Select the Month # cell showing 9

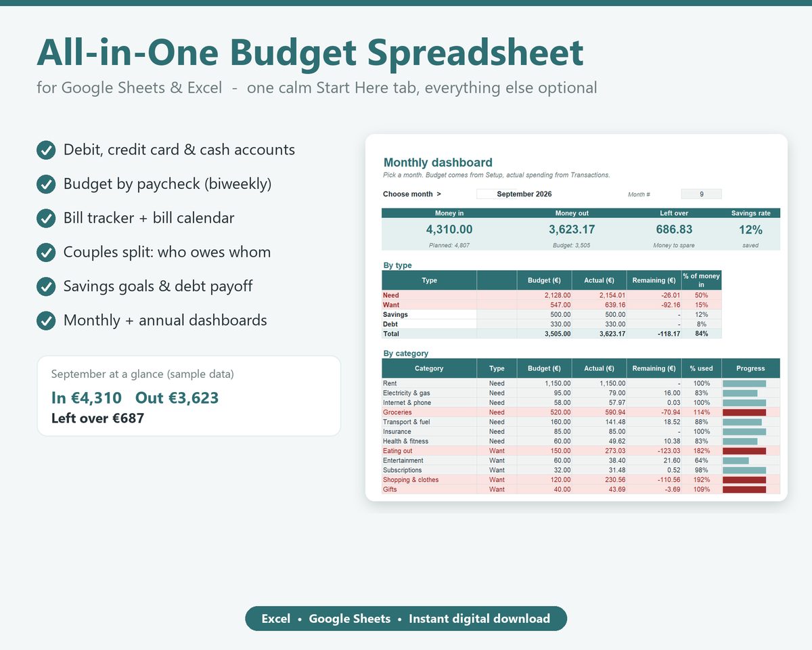[x=701, y=194]
